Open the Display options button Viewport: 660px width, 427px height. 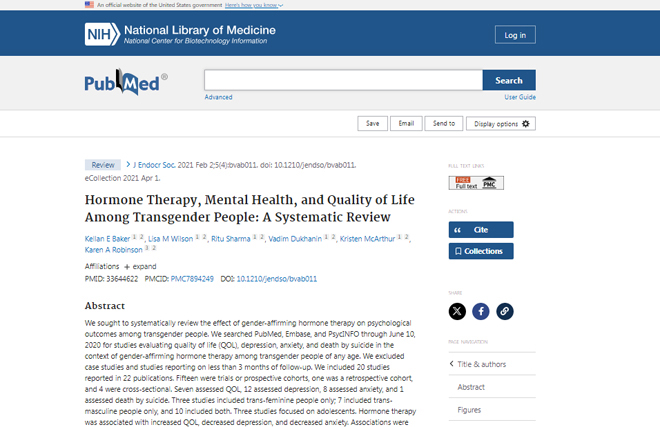click(501, 124)
